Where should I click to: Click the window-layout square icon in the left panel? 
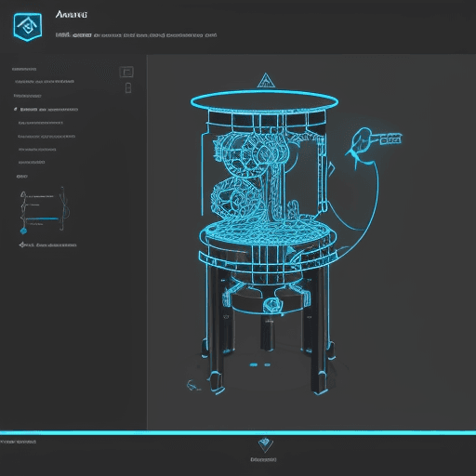[126, 72]
